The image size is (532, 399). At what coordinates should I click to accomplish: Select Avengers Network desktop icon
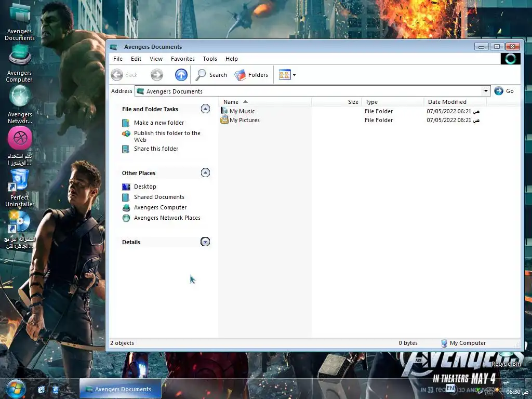(x=20, y=104)
